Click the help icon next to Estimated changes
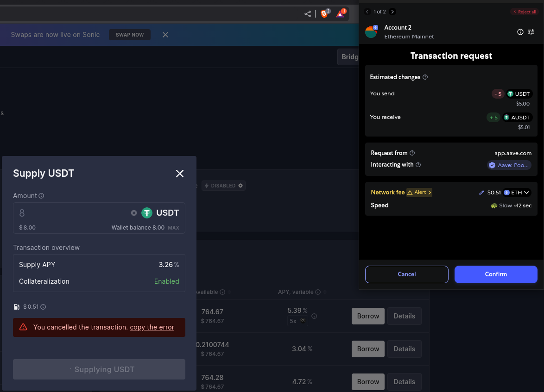Image resolution: width=544 pixels, height=392 pixels. tap(425, 77)
